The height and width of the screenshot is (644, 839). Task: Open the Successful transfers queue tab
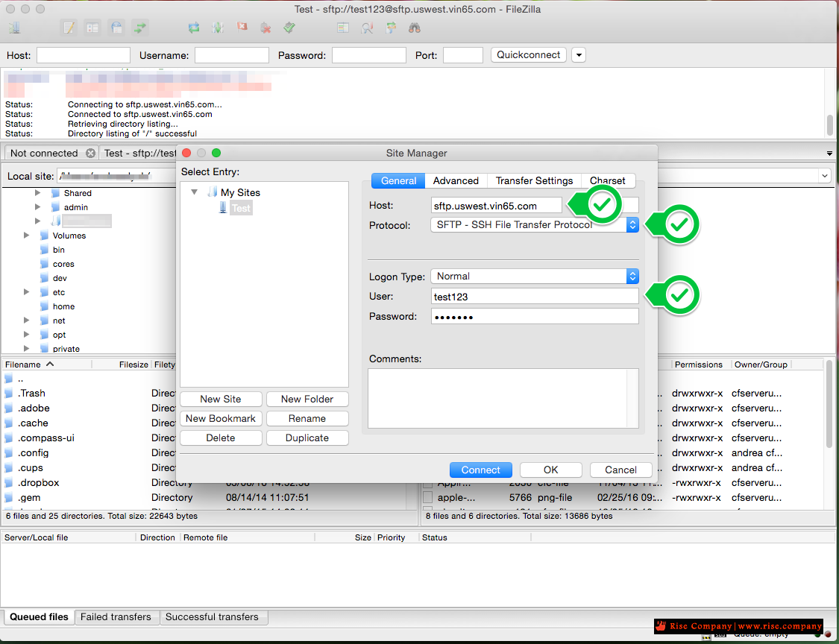click(212, 616)
